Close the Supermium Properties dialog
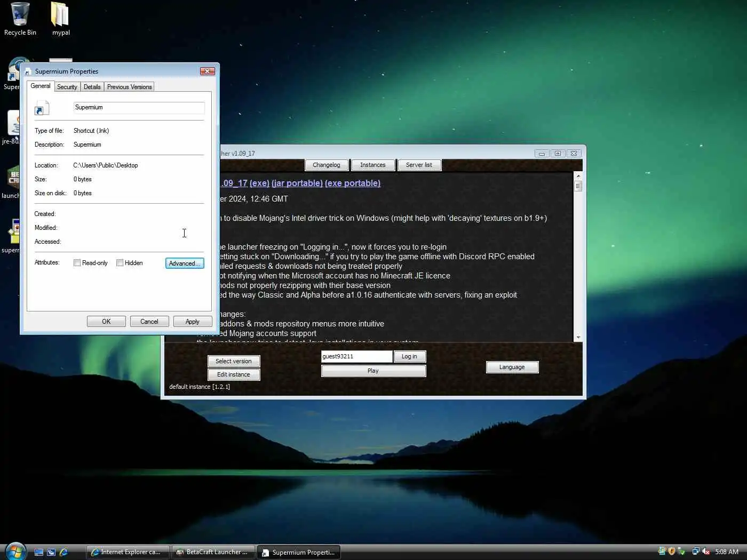This screenshot has height=560, width=747. [208, 71]
